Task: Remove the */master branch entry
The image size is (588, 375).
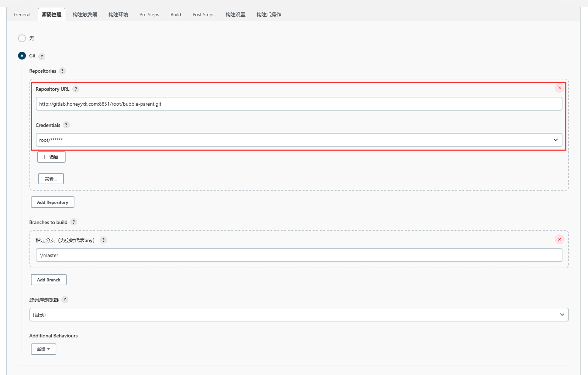Action: (560, 239)
